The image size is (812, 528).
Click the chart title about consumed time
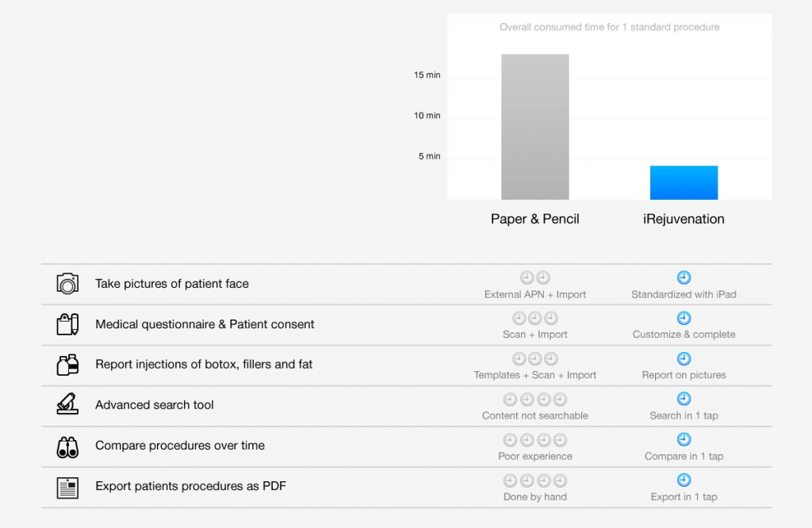pos(609,27)
